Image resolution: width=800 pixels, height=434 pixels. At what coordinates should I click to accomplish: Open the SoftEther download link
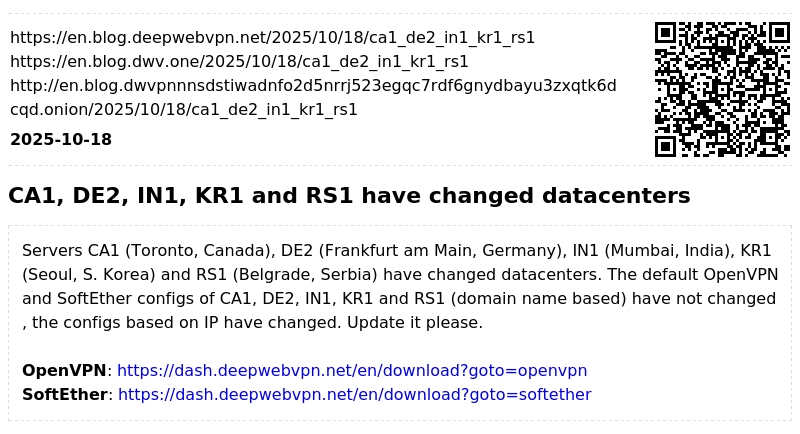pos(354,395)
